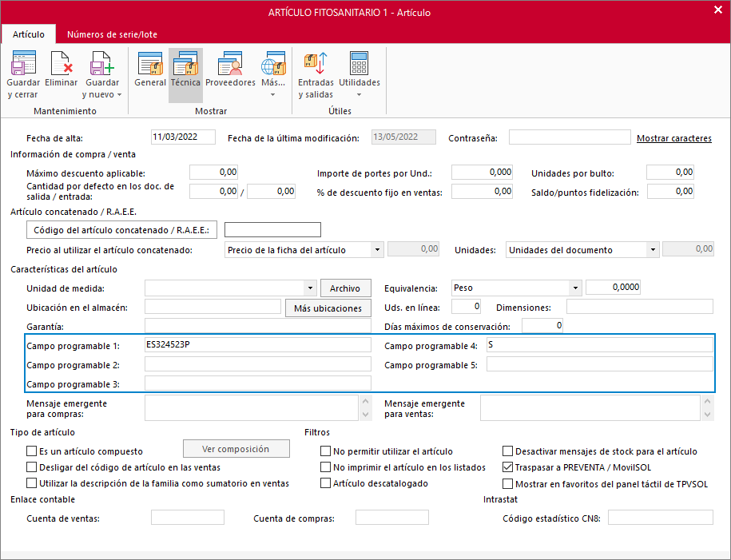Click the Campo programable 2 field
The width and height of the screenshot is (731, 560).
(258, 363)
